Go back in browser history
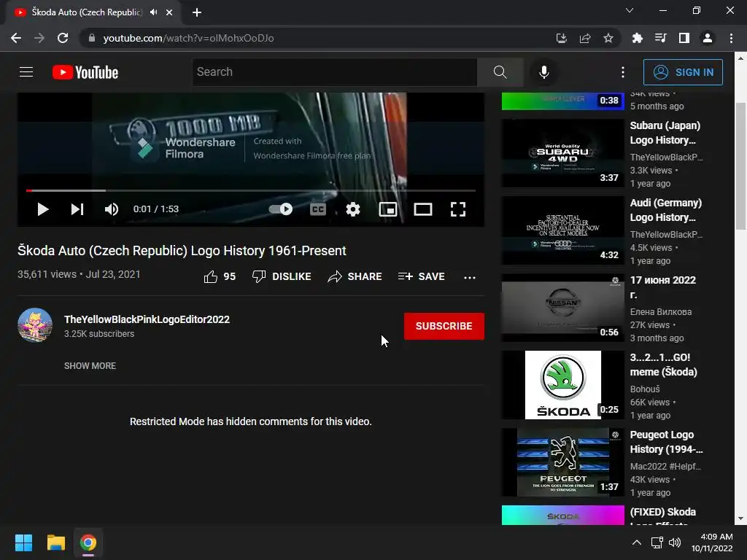Screen dimensions: 747x560 [x=16, y=38]
